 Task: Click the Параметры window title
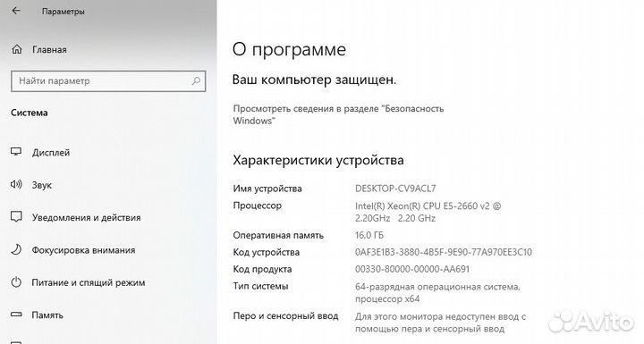tap(64, 12)
